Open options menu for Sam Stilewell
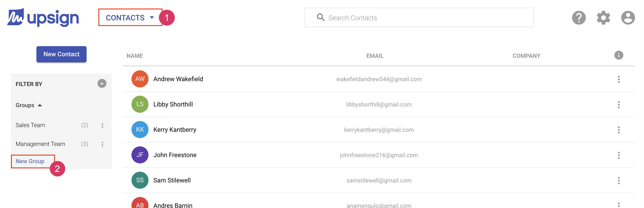 [619, 180]
